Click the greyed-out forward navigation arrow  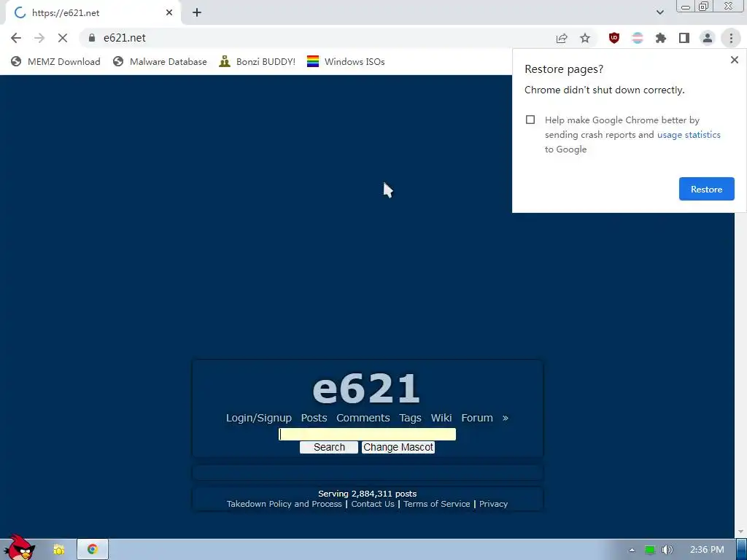tap(39, 38)
